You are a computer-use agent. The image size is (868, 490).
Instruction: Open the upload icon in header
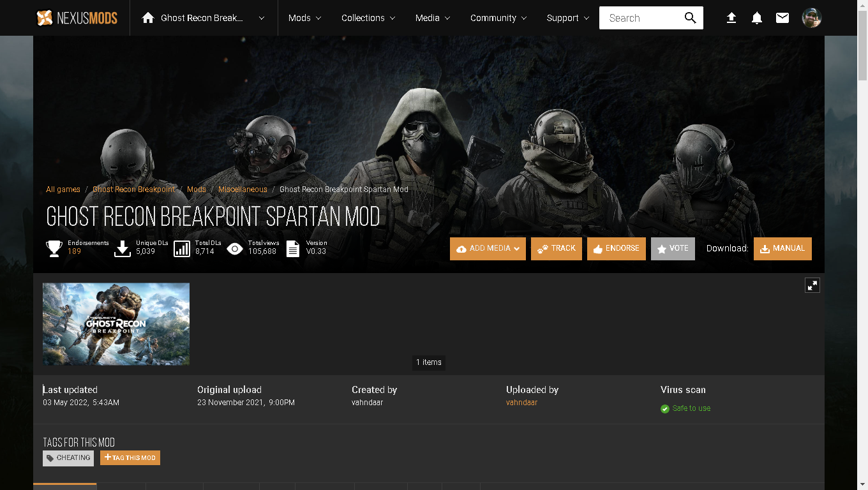click(x=731, y=18)
